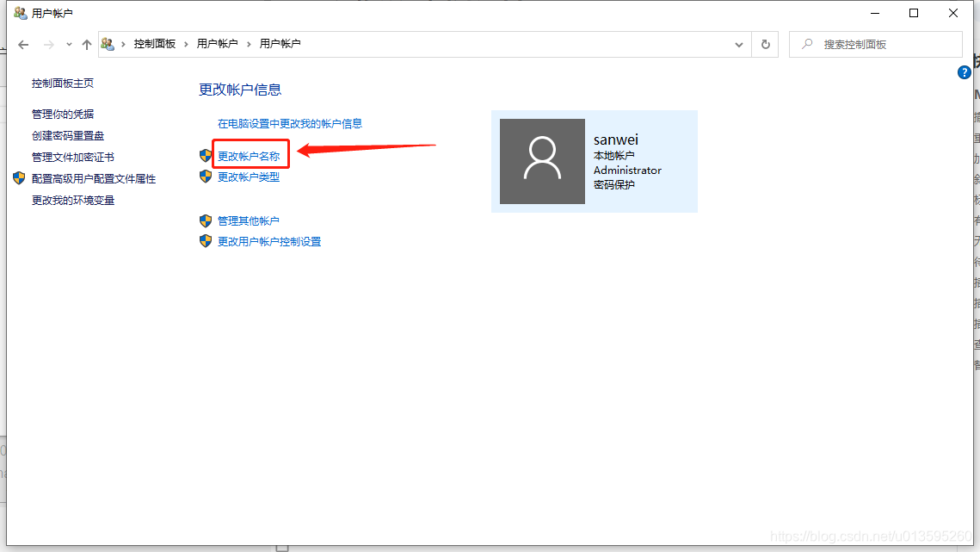Minimize the 用户帐户 window
The image size is (980, 552).
coord(875,13)
